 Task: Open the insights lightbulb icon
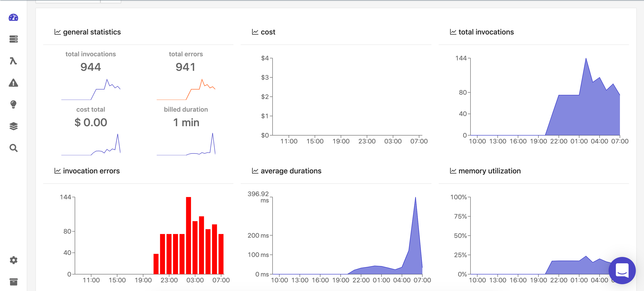13,104
